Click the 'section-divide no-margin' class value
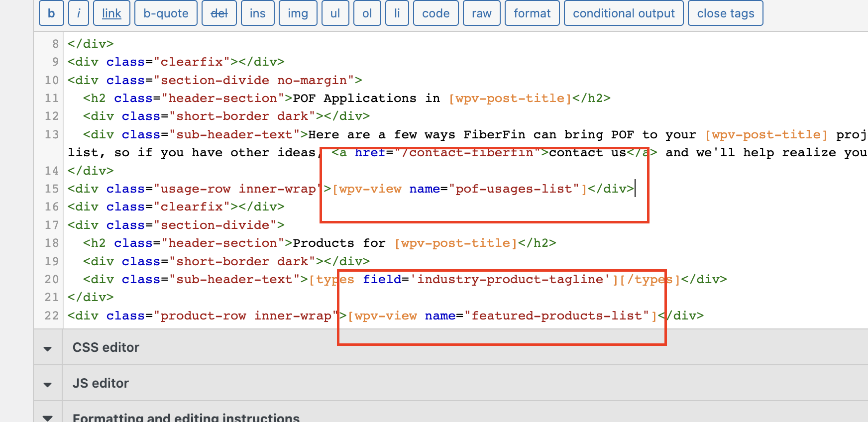Viewport: 868px width, 422px height. pyautogui.click(x=254, y=81)
